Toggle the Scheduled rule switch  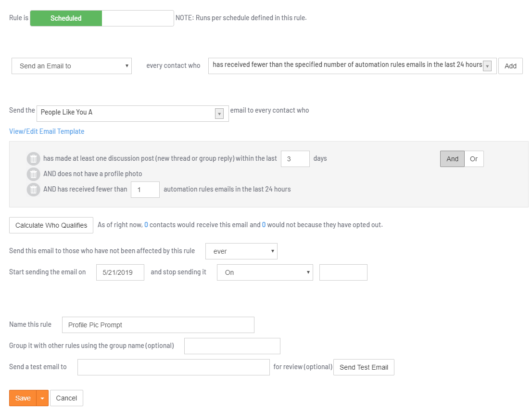pos(102,18)
